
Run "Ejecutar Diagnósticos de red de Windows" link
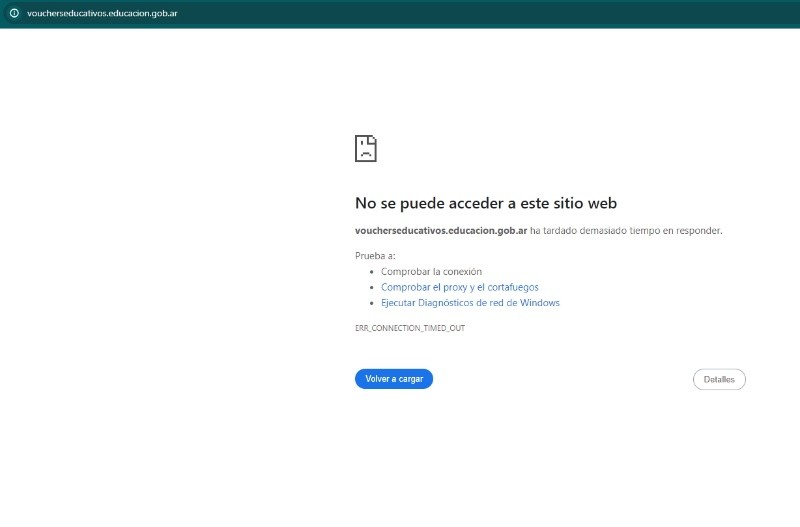pos(470,302)
